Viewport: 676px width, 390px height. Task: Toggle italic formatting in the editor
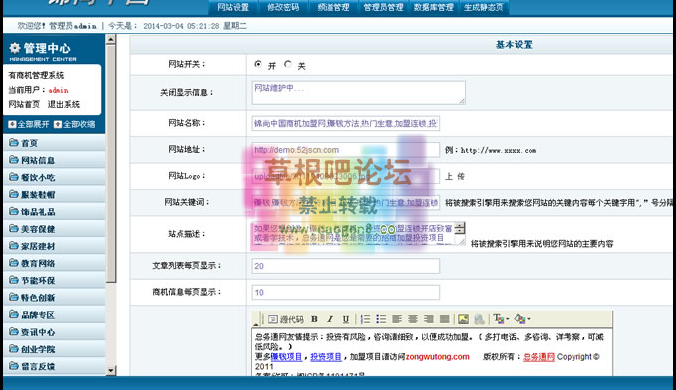[x=330, y=319]
